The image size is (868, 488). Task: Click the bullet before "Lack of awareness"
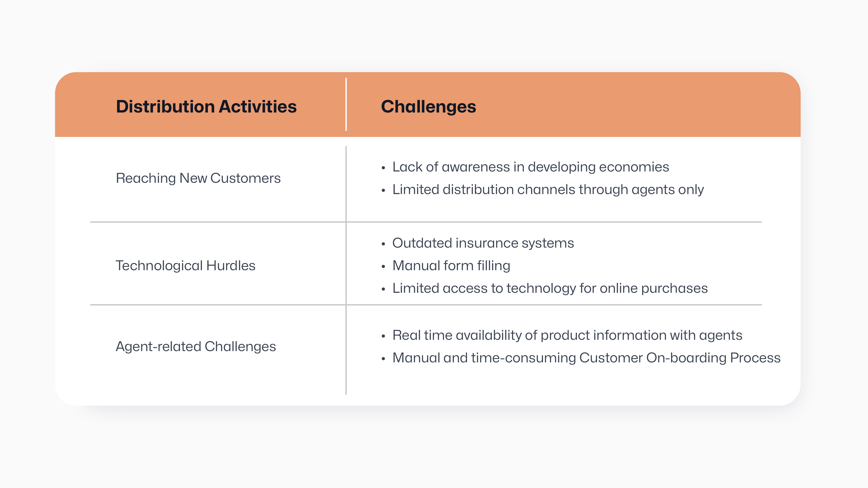pos(383,168)
